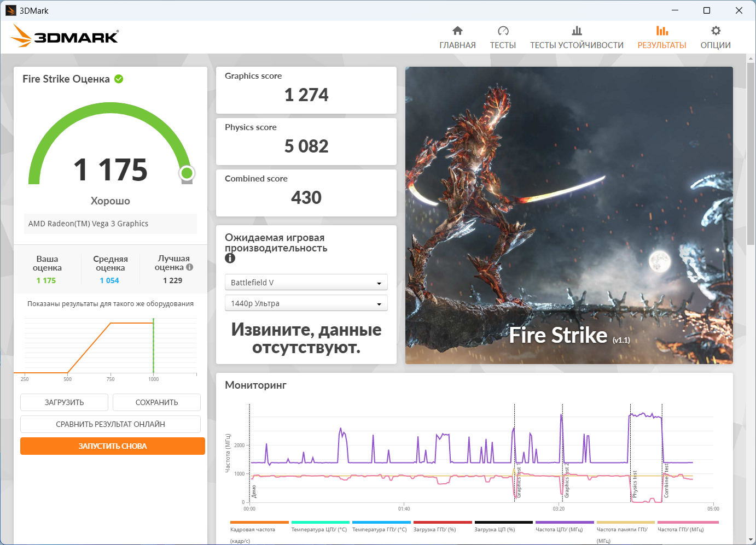Click the info icon beside Лучшая оценка

point(190,267)
